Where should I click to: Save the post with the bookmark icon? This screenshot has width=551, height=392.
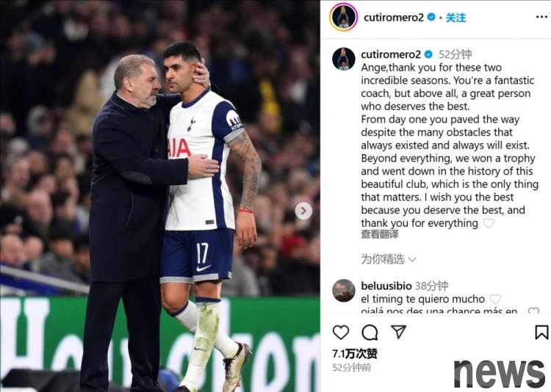pyautogui.click(x=541, y=333)
